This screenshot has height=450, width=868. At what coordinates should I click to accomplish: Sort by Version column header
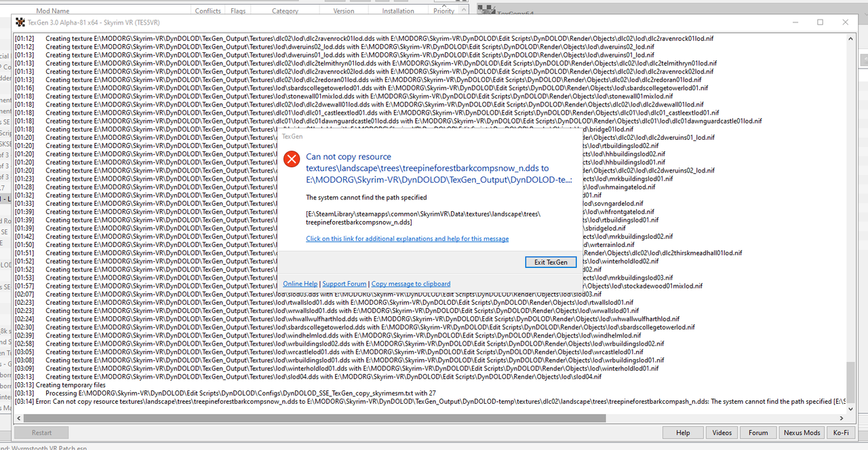coord(344,11)
